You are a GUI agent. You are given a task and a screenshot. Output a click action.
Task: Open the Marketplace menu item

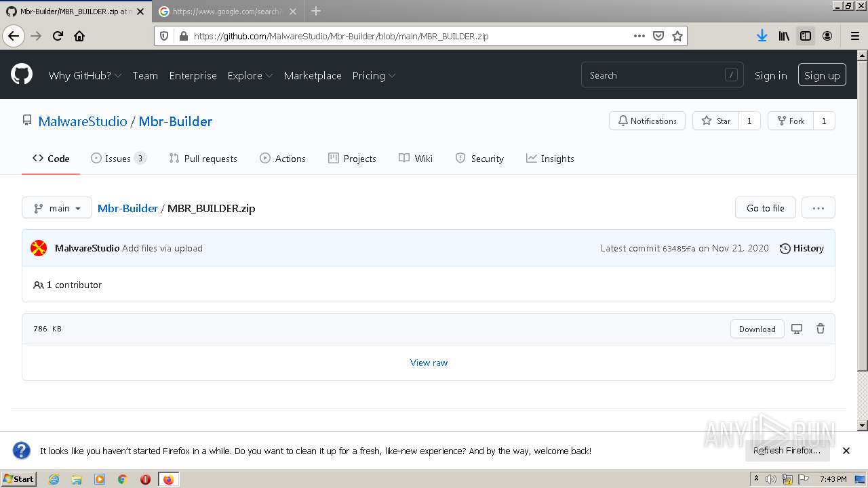point(313,75)
